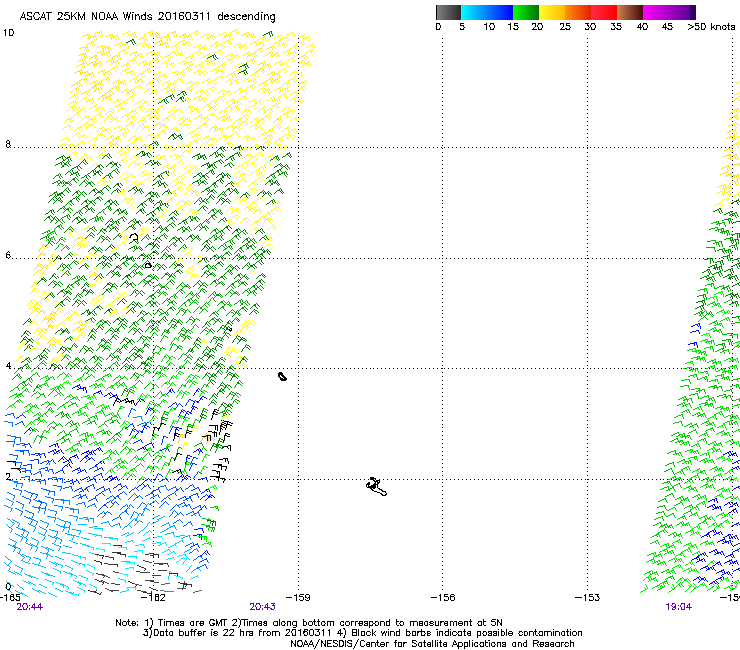Screen dimensions: 740x650
Task: Click the island outline near 6N -162
Action: coord(148,266)
